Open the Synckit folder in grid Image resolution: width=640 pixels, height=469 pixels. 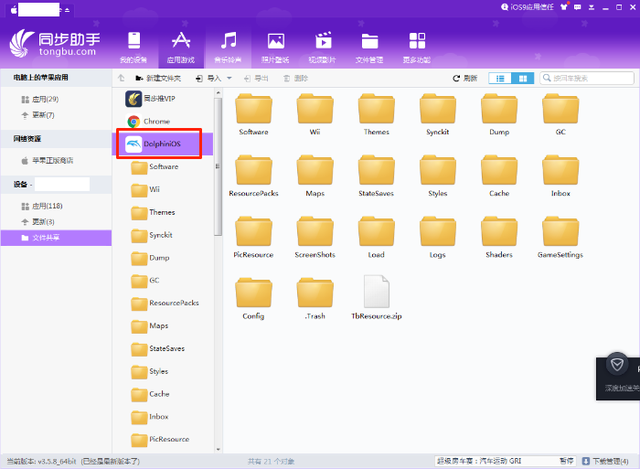coord(438,114)
